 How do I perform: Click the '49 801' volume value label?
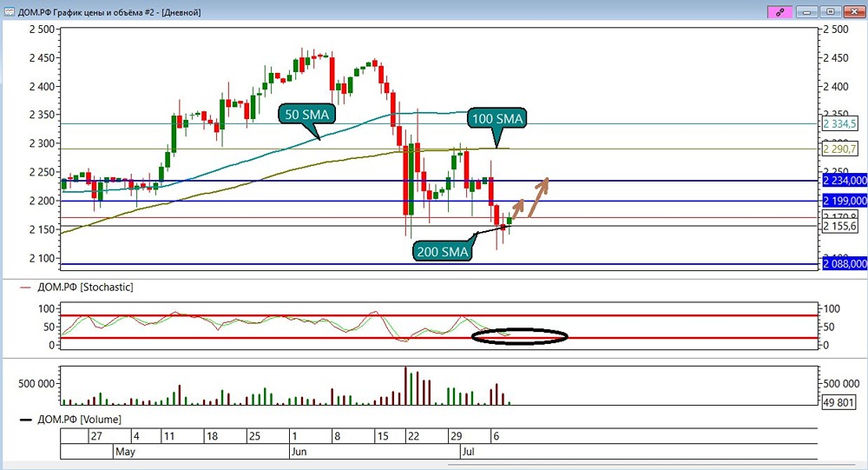tap(838, 402)
